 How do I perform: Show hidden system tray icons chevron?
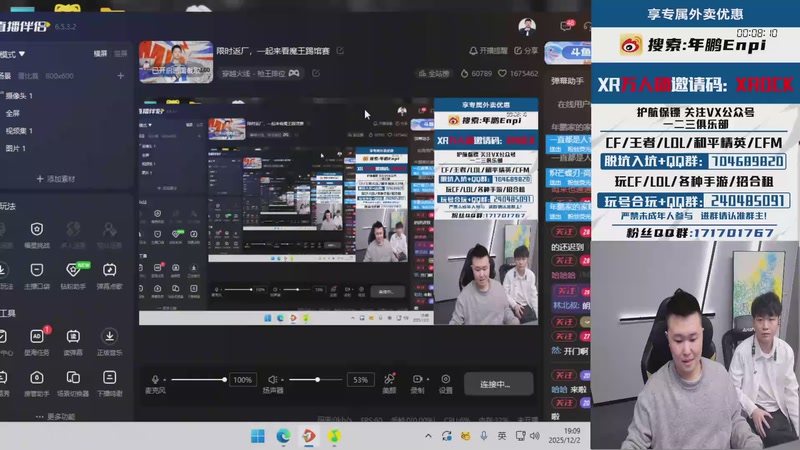[428, 436]
